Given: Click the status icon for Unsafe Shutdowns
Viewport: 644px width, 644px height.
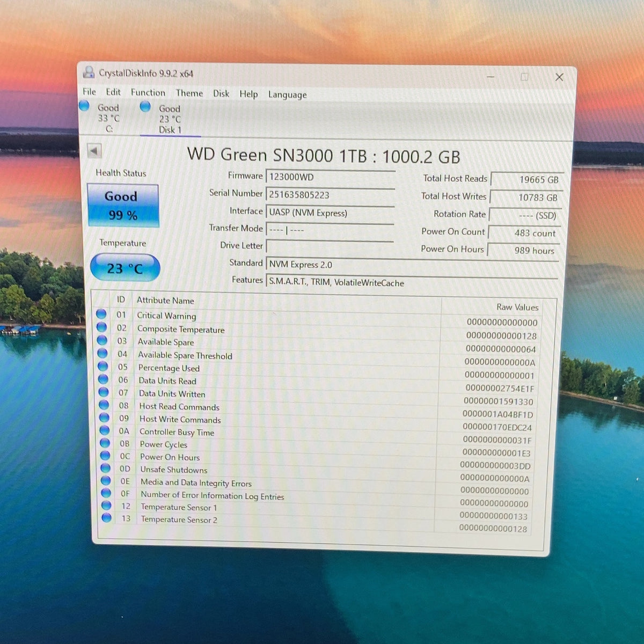Looking at the screenshot, I should (106, 468).
